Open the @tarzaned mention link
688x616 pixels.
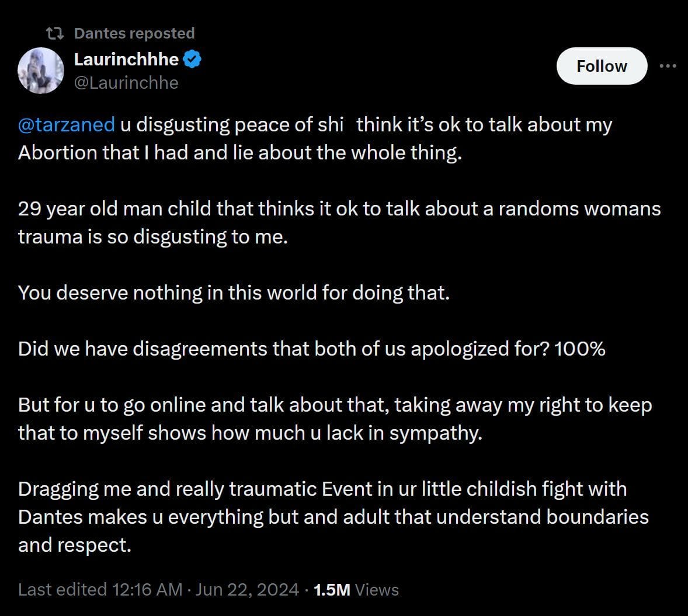(66, 124)
